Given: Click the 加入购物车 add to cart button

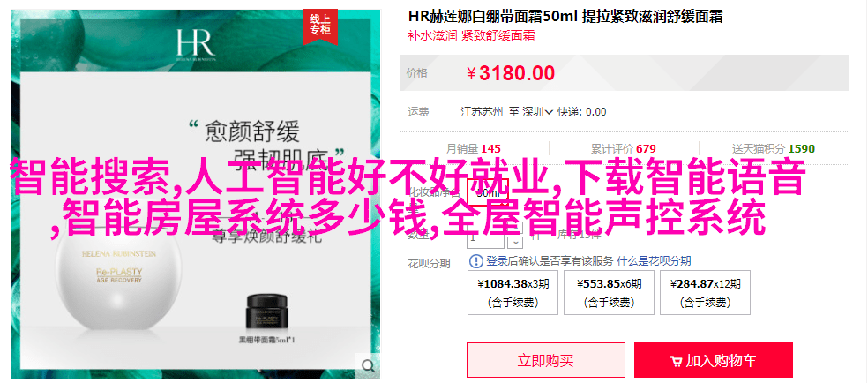Looking at the screenshot, I should tap(714, 360).
